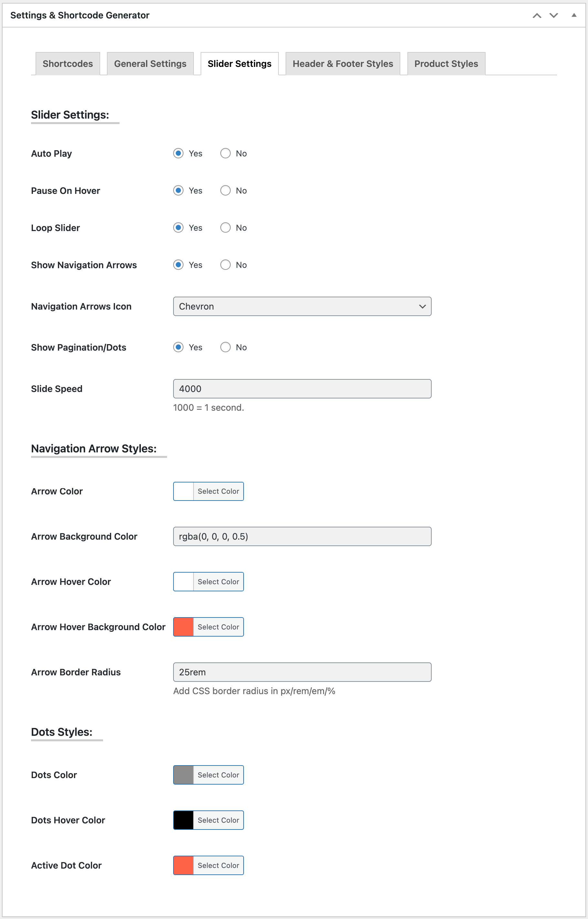Screen dimensions: 588x919
Task: Turn on Show Pagination/Dots with Yes
Action: pos(178,347)
